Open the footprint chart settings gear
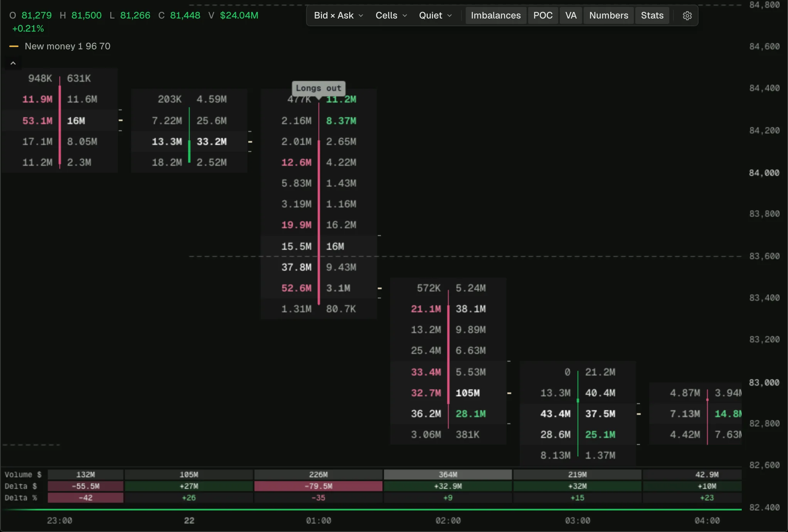 687,15
